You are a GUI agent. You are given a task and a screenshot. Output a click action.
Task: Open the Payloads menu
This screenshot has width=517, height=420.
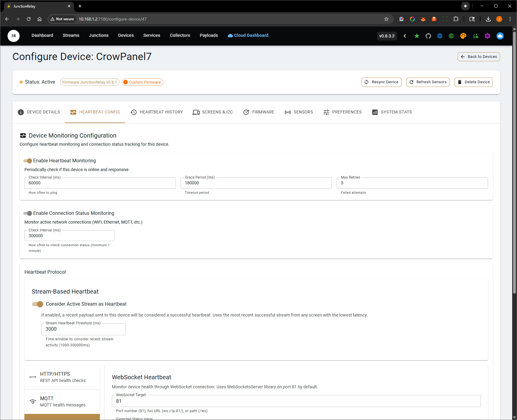[209, 35]
